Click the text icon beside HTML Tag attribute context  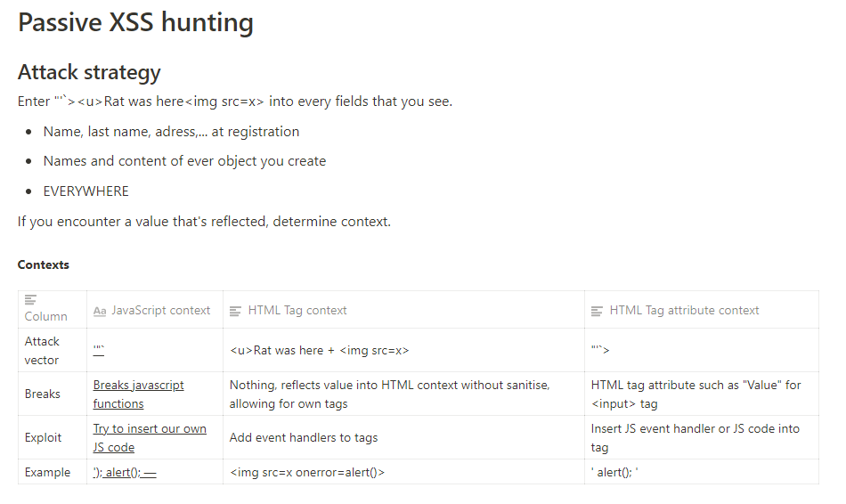(x=597, y=312)
